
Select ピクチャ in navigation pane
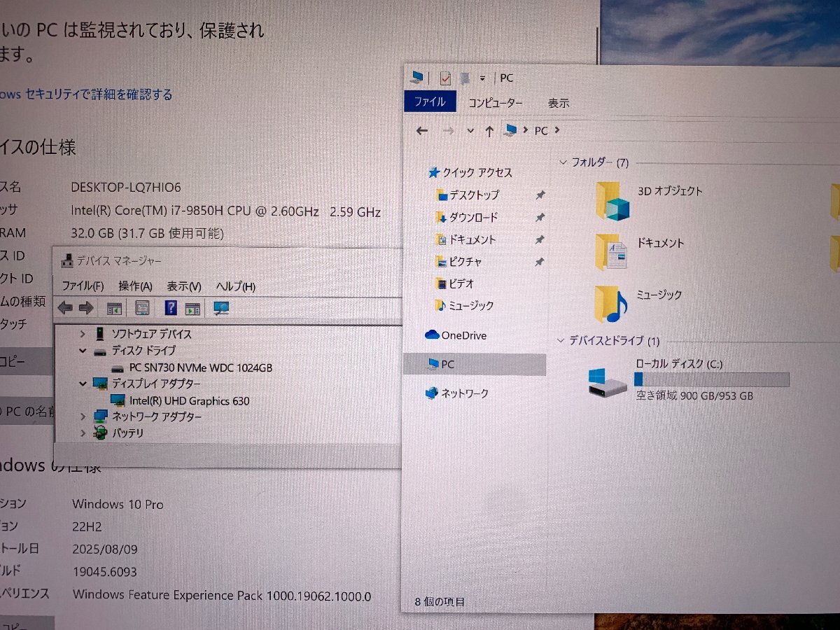458,262
